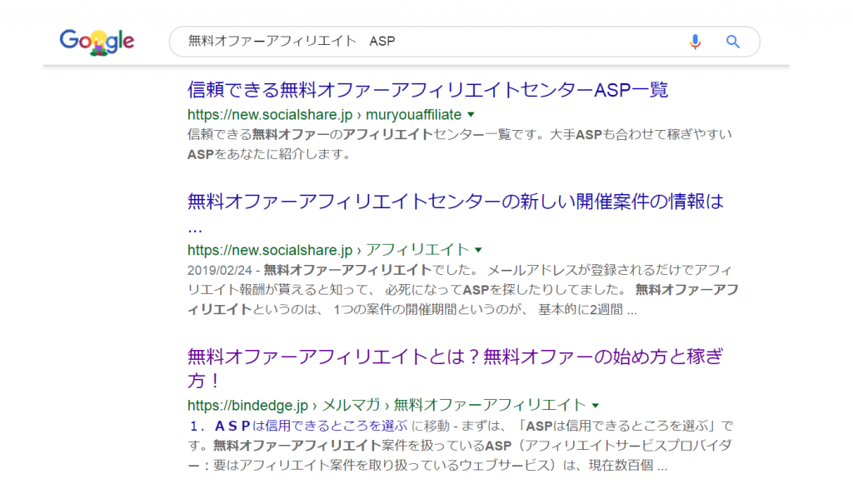853x504 pixels.
Task: Open result 無料オファーアフィリエイトセンターの新しい開催案件の情報は
Action: click(456, 212)
